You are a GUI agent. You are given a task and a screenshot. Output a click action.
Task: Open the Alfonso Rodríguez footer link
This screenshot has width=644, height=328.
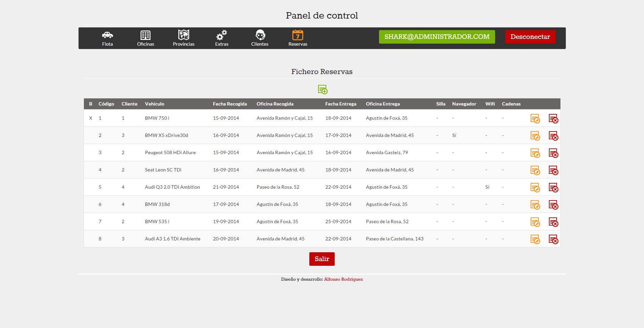tap(343, 279)
